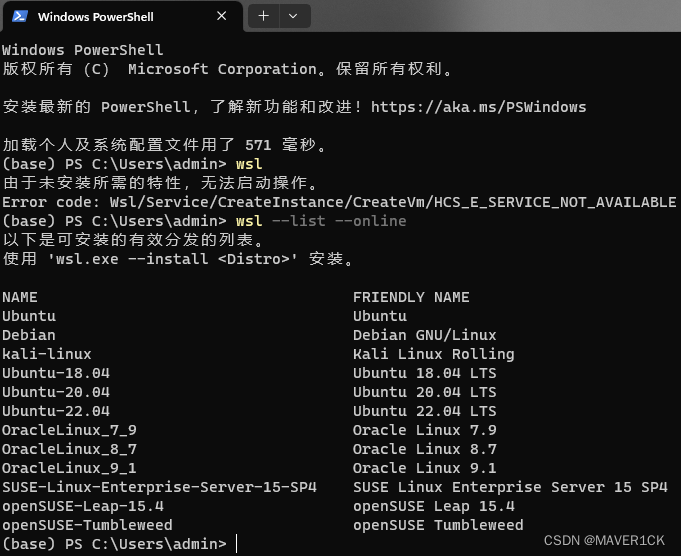
Task: Click the 'OracleLinux_7_9' entry
Action: pos(69,430)
